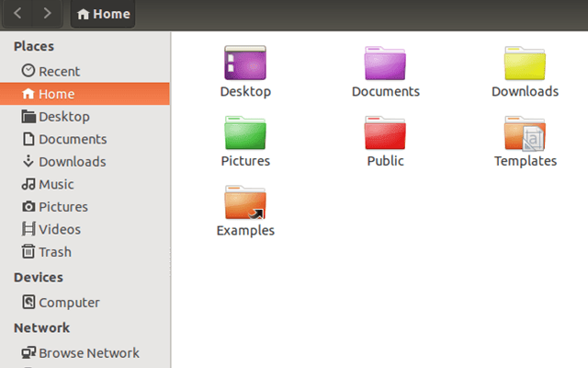This screenshot has height=368, width=588.
Task: Open the green Pictures folder
Action: click(x=245, y=132)
